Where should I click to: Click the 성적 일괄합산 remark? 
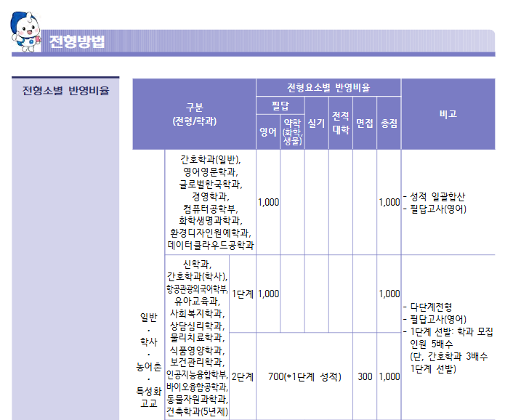[437, 196]
